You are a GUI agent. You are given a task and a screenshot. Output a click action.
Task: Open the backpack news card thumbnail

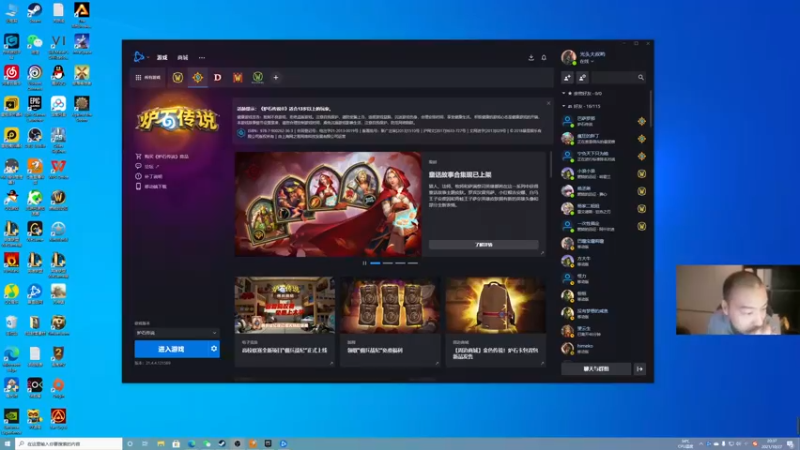(495, 305)
